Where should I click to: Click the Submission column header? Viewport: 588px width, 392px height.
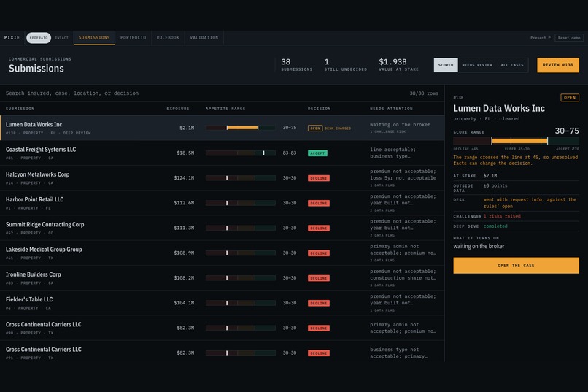point(20,109)
